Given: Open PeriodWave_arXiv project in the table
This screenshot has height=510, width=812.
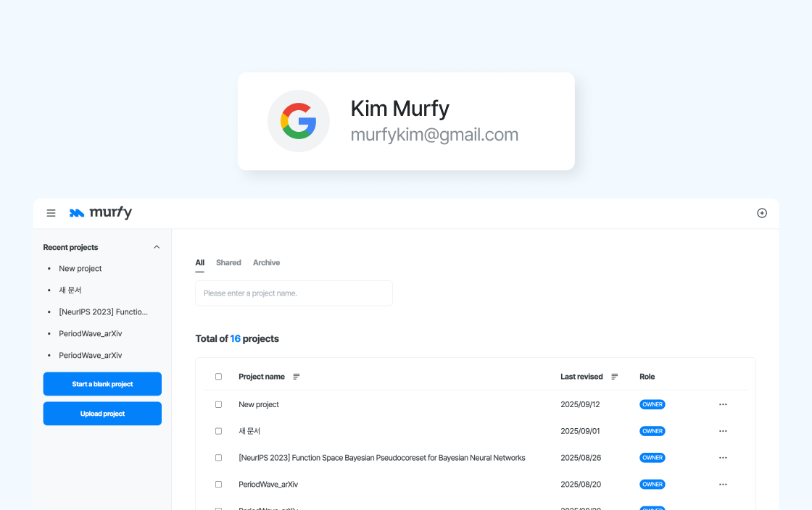Looking at the screenshot, I should tap(268, 484).
